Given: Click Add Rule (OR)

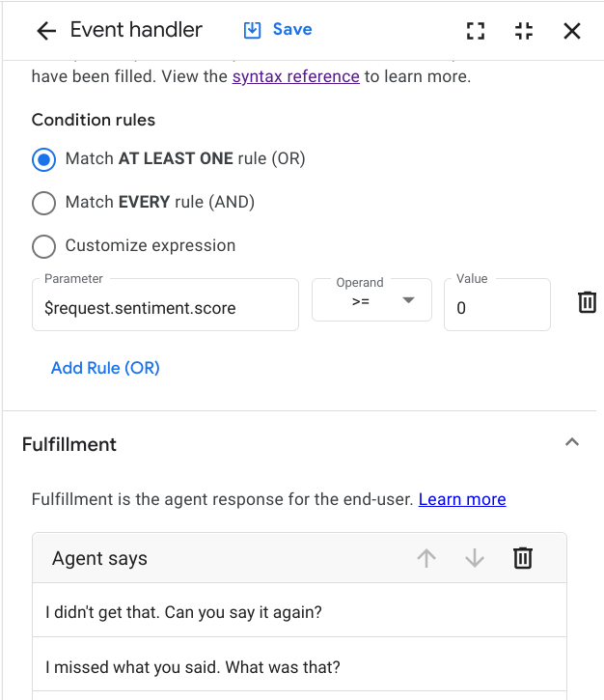Looking at the screenshot, I should click(x=105, y=368).
